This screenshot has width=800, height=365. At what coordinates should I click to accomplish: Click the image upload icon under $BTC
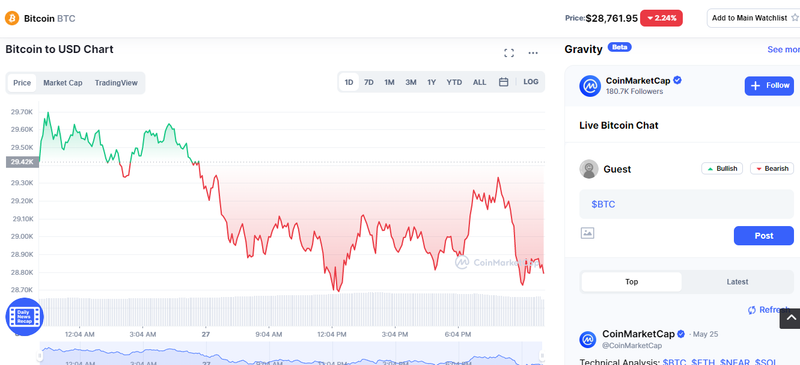pos(587,233)
